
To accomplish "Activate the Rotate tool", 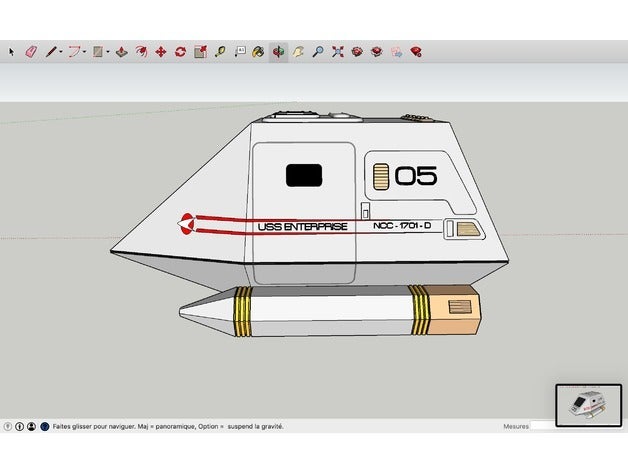I will pyautogui.click(x=181, y=52).
